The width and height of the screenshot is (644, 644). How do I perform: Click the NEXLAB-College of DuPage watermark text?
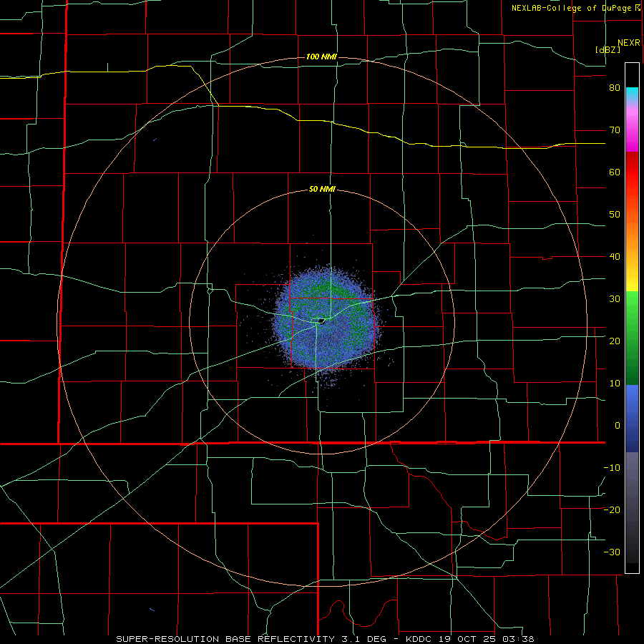click(571, 8)
